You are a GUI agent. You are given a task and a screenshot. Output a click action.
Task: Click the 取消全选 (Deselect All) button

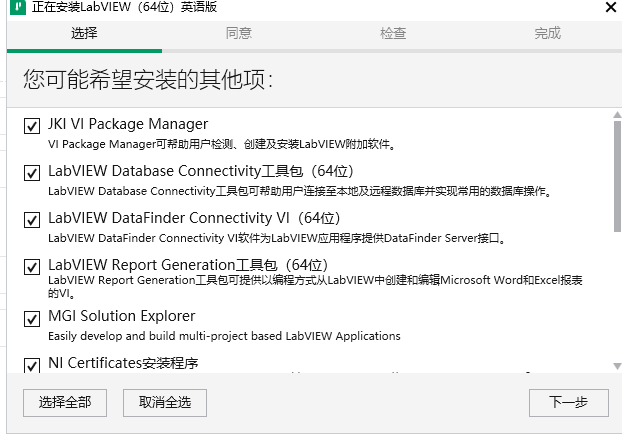165,403
